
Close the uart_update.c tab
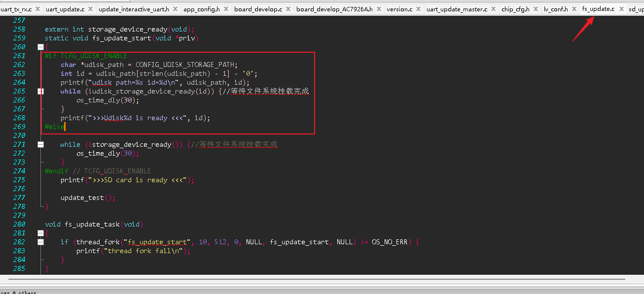coord(91,9)
